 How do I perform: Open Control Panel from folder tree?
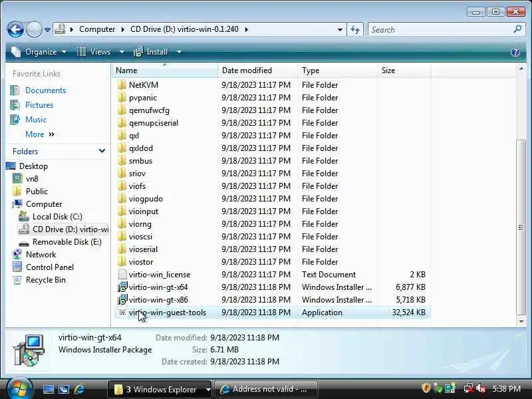point(49,267)
